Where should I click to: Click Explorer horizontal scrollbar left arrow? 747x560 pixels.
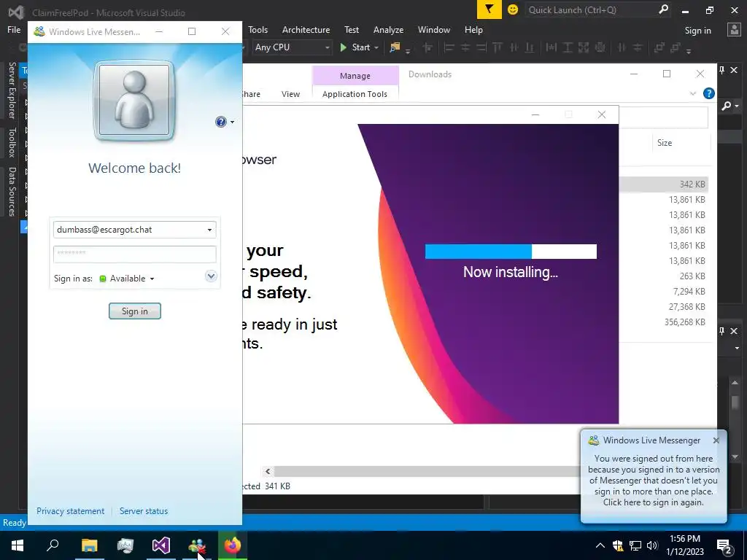point(268,472)
